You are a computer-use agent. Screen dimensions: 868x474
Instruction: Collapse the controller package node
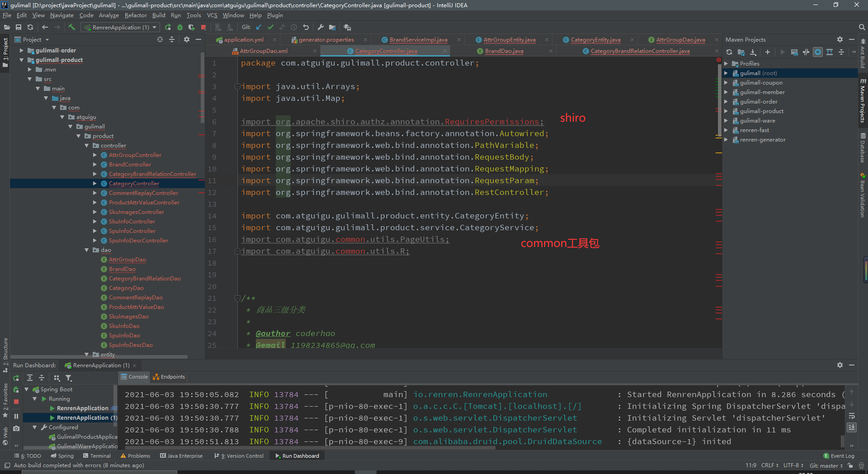87,145
